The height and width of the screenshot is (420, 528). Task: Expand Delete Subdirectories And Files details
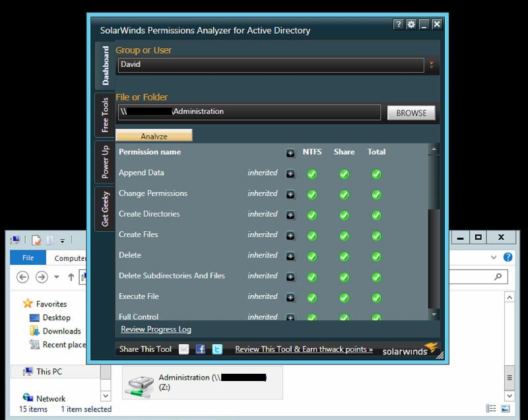(x=290, y=277)
